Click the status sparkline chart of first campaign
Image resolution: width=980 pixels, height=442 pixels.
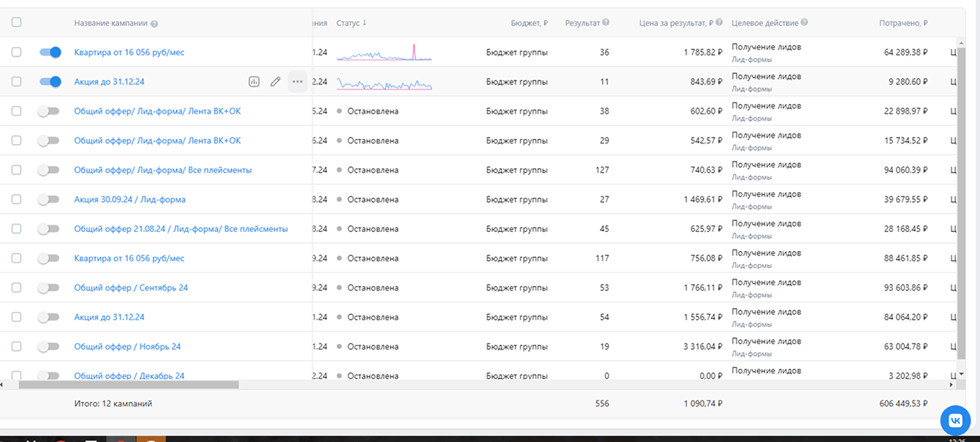[384, 53]
